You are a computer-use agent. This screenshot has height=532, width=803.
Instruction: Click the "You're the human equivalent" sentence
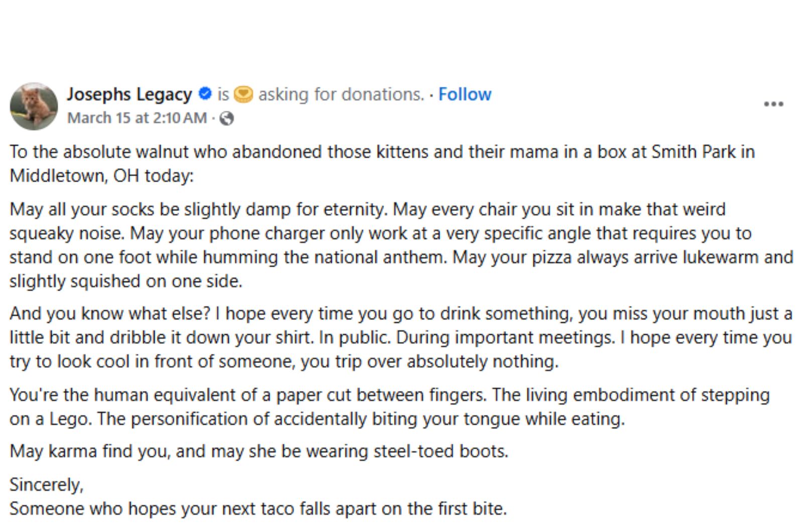point(248,395)
